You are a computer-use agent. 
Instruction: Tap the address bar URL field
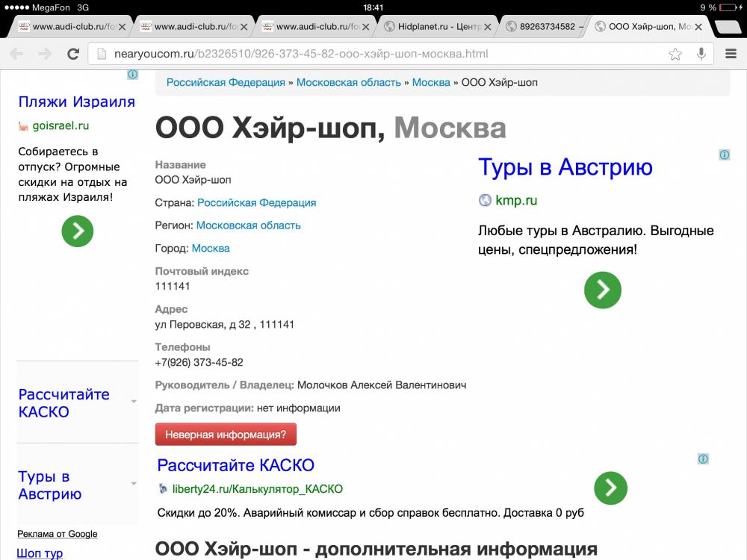click(x=373, y=54)
